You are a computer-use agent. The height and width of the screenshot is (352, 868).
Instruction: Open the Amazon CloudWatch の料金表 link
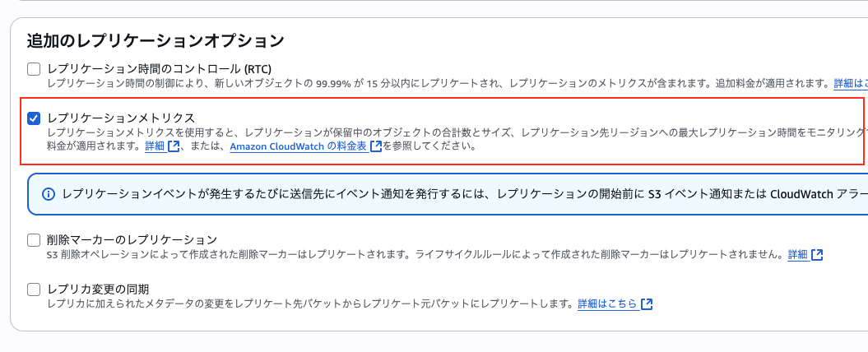click(x=298, y=147)
